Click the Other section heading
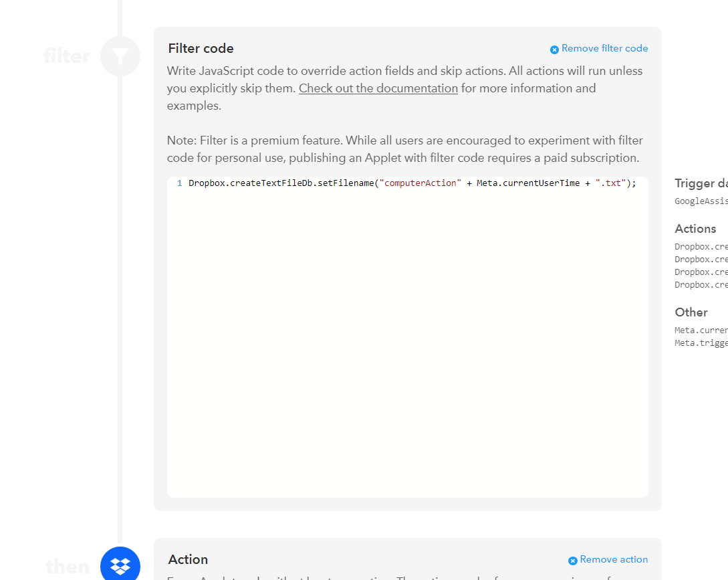 [691, 312]
